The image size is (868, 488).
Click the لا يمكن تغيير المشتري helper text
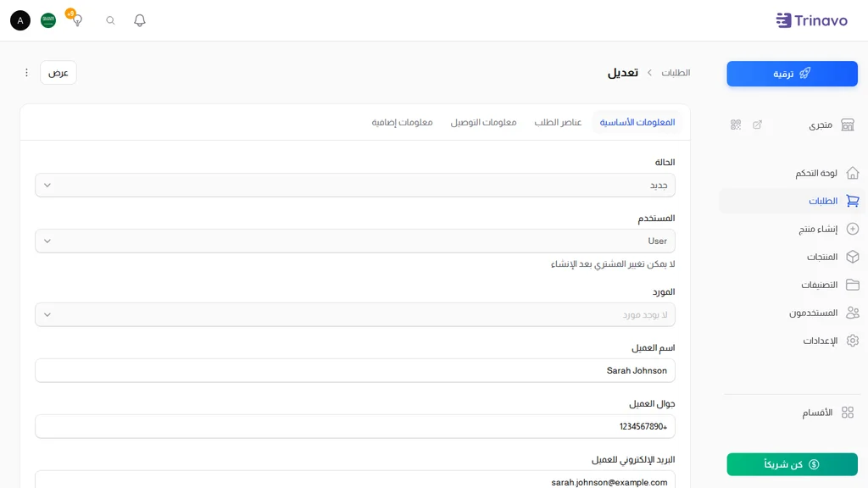pyautogui.click(x=613, y=264)
